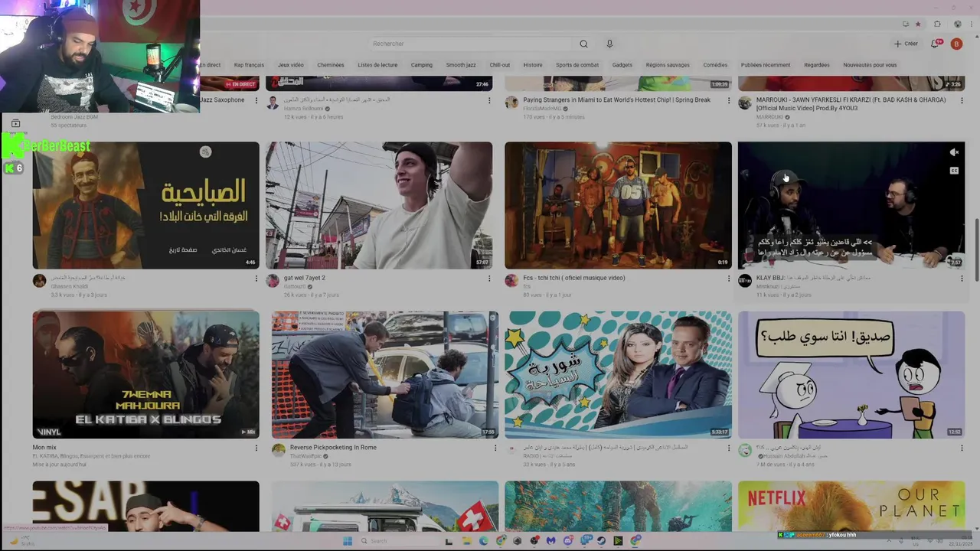Play the Rome pickpocketing thumbnail
Viewport: 980px width, 551px height.
pos(384,374)
